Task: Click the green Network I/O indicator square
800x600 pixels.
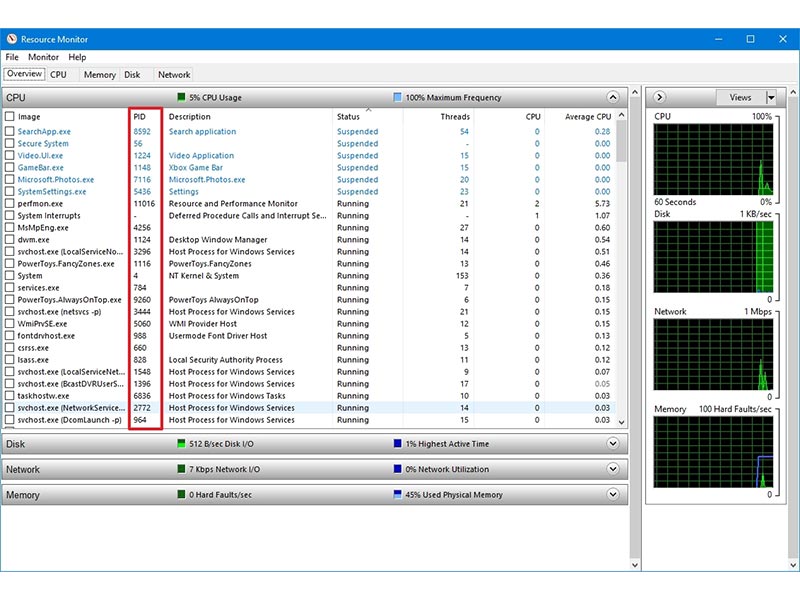Action: 181,469
